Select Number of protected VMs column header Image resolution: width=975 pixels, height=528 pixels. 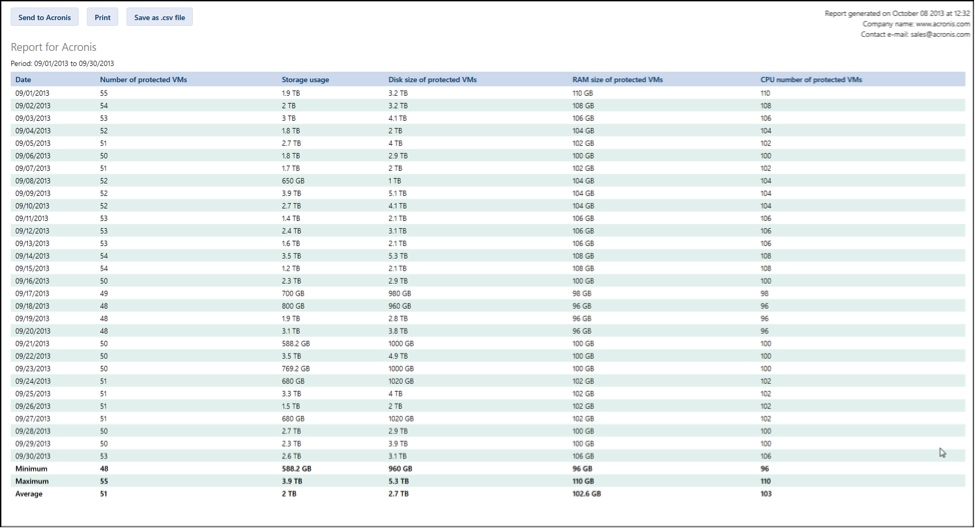[144, 80]
